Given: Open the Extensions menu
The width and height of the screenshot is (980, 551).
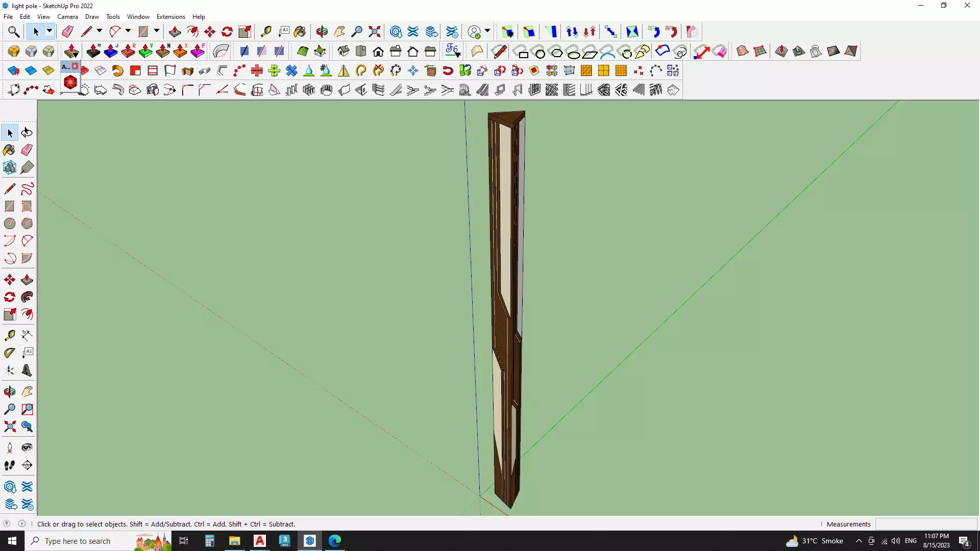Looking at the screenshot, I should point(170,17).
